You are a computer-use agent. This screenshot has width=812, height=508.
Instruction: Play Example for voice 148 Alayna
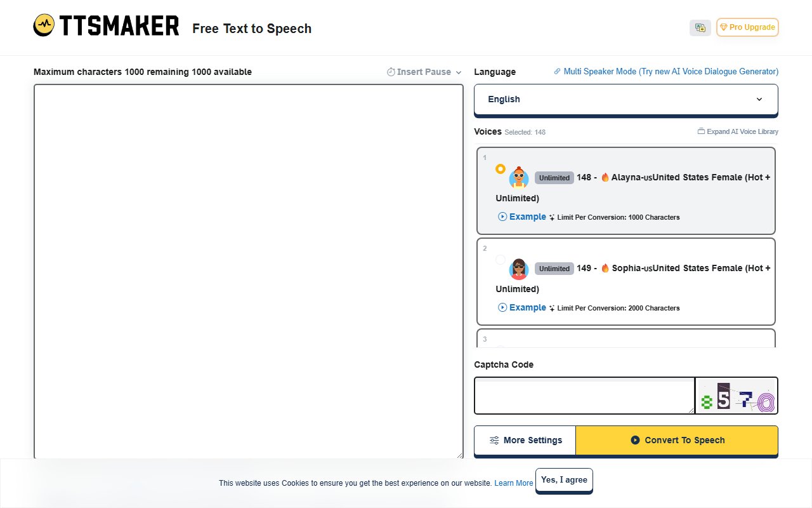point(522,217)
